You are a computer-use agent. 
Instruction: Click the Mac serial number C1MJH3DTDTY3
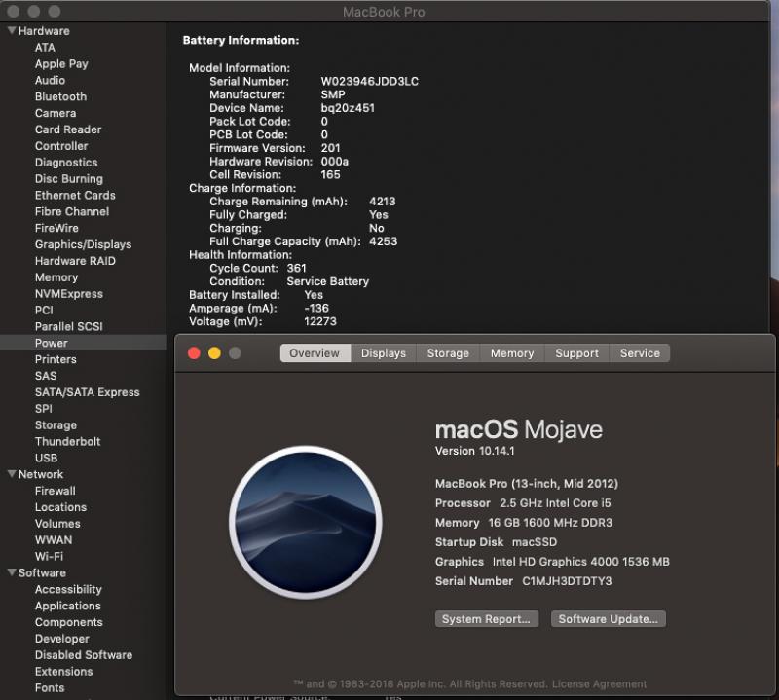click(x=567, y=581)
